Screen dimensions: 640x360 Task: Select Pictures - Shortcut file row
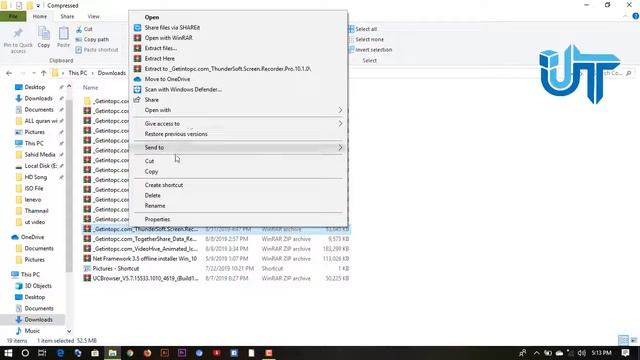point(216,268)
